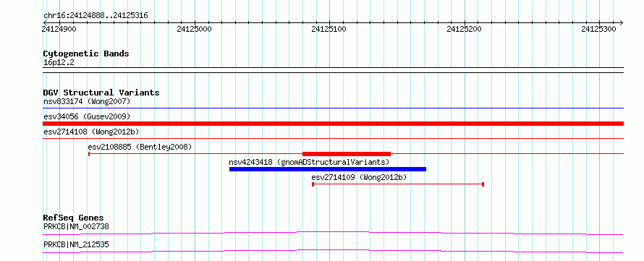Open variant esv2714108 (Wong2012b) label
Viewport: 644px width, 261px height.
(91, 132)
